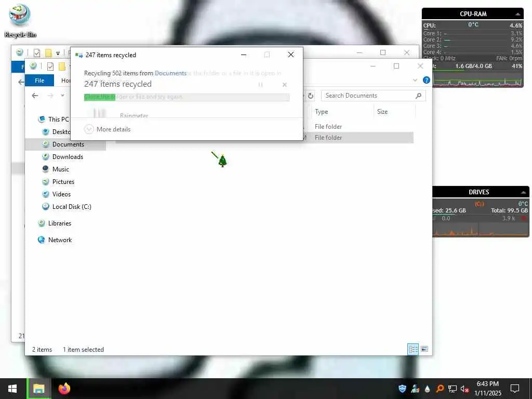Go back using the back Explorer window's arrow
This screenshot has height=399, width=532.
21,82
